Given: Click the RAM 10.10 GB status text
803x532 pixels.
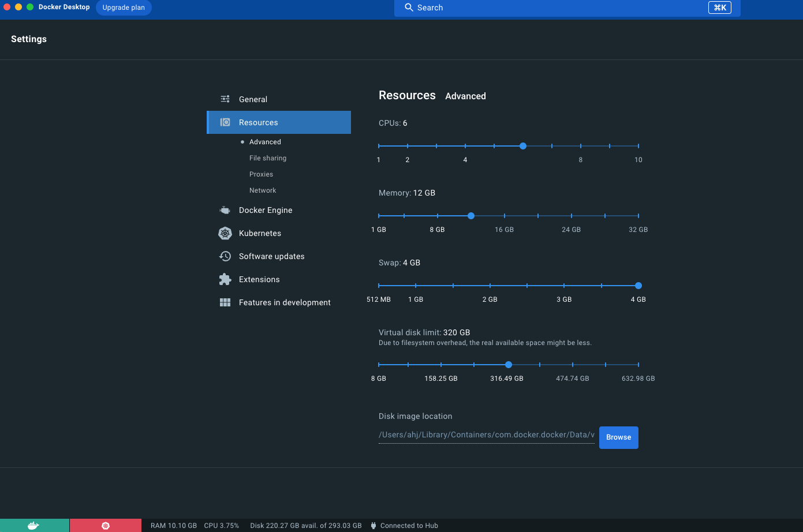Looking at the screenshot, I should pos(174,526).
